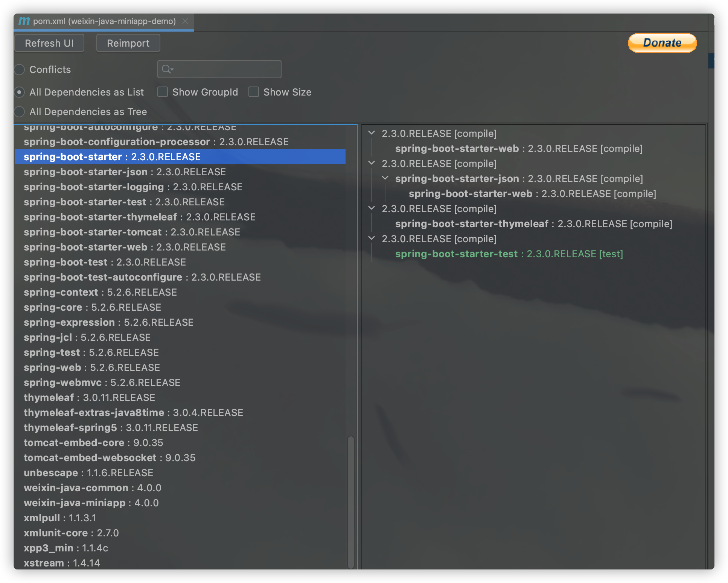Click the search magnifier icon in filter field

click(x=166, y=69)
